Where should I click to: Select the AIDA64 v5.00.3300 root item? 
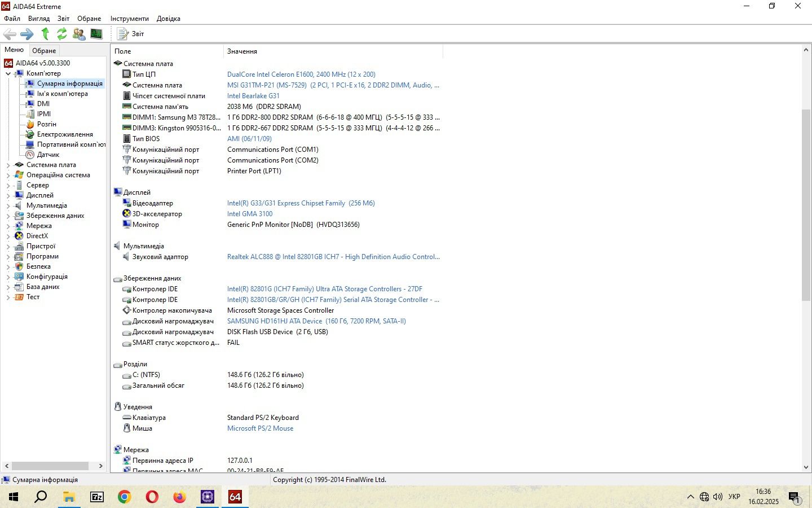click(43, 63)
